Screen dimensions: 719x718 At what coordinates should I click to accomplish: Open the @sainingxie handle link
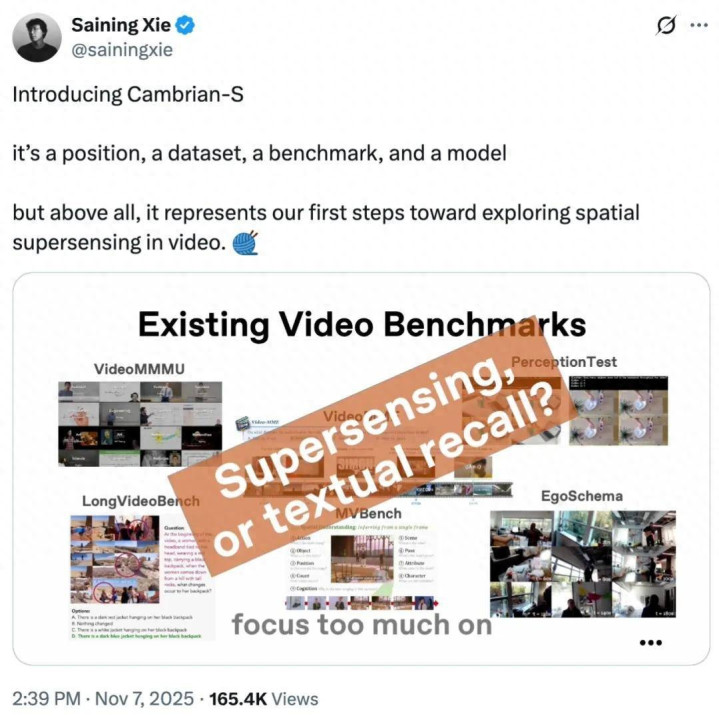[x=122, y=50]
